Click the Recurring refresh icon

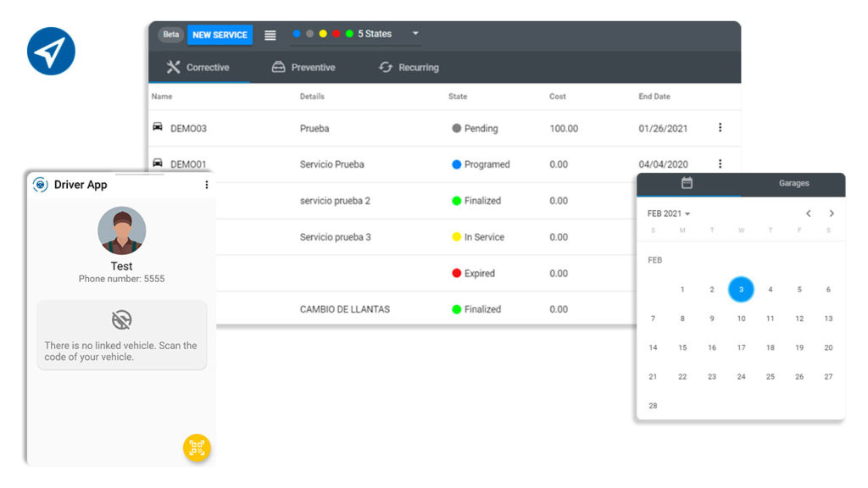[x=386, y=67]
